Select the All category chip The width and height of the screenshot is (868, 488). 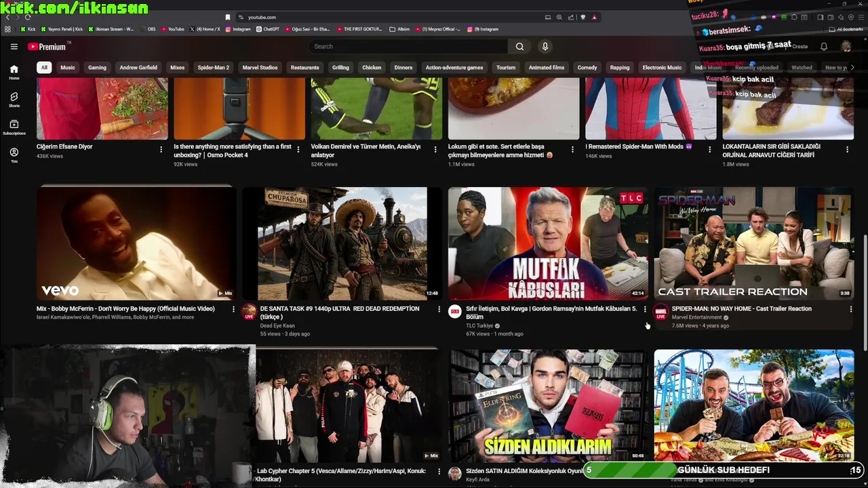44,68
